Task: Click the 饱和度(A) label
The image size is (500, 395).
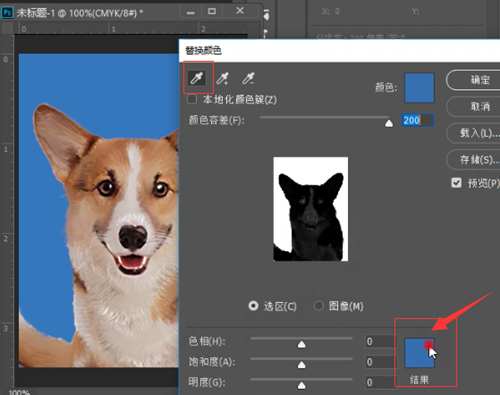Action: [x=212, y=362]
